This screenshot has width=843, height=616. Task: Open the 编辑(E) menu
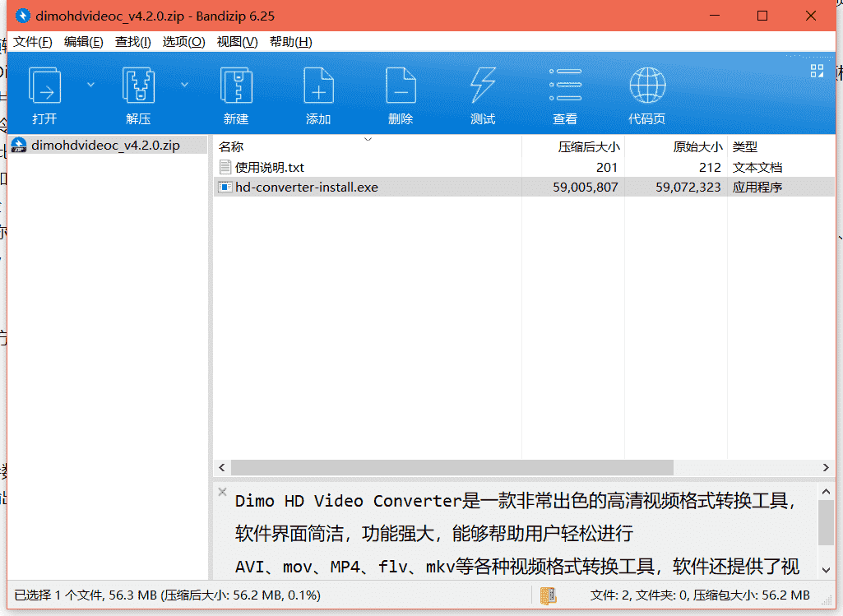click(x=83, y=42)
